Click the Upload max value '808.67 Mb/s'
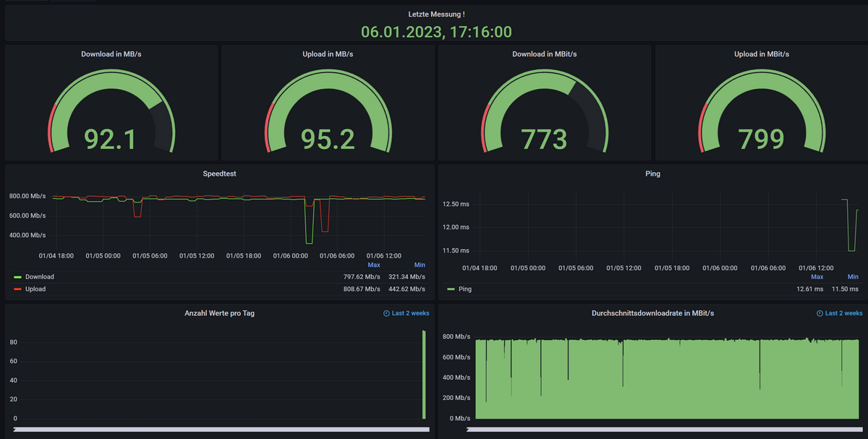 (362, 289)
